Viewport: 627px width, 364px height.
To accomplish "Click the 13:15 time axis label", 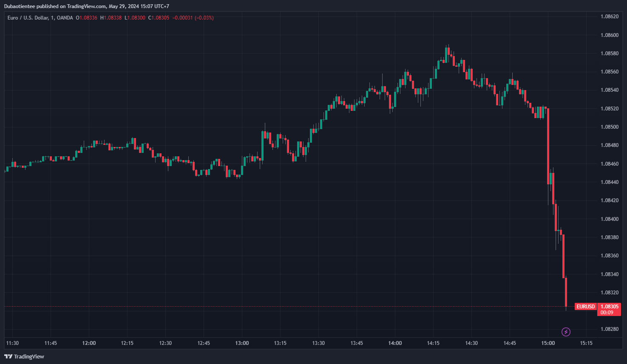I will pos(280,343).
